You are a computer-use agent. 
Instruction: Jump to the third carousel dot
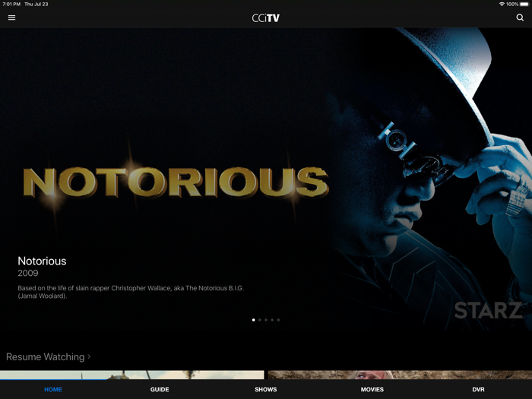point(266,320)
